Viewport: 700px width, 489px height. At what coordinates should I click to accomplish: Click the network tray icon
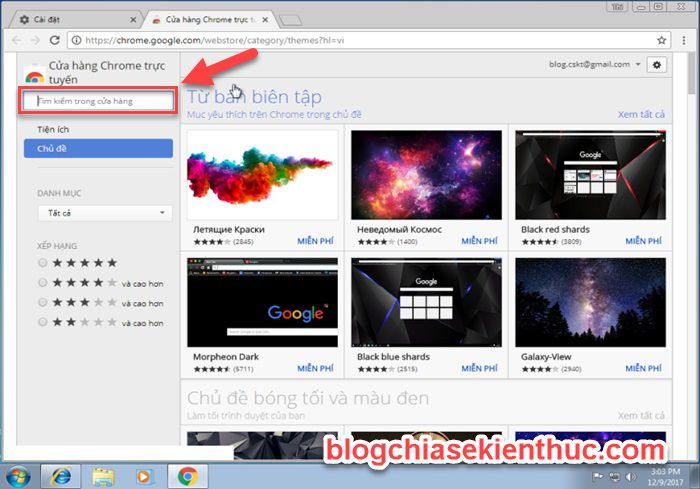tap(614, 477)
